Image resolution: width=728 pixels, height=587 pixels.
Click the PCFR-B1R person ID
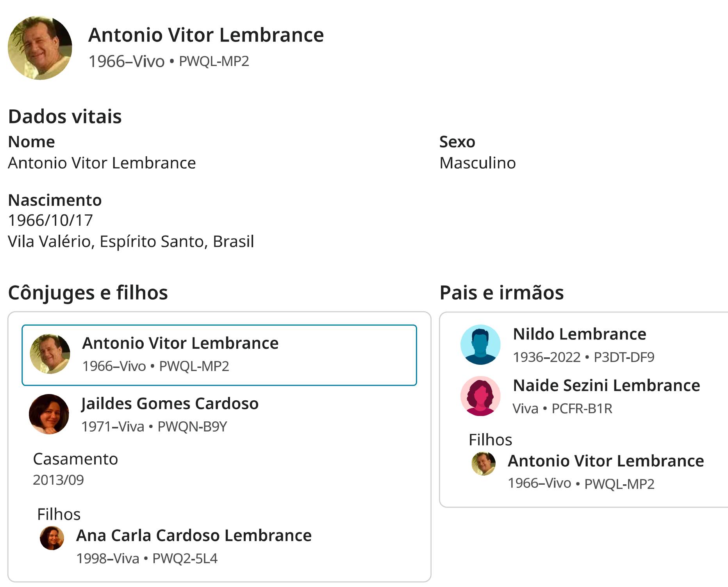click(582, 409)
